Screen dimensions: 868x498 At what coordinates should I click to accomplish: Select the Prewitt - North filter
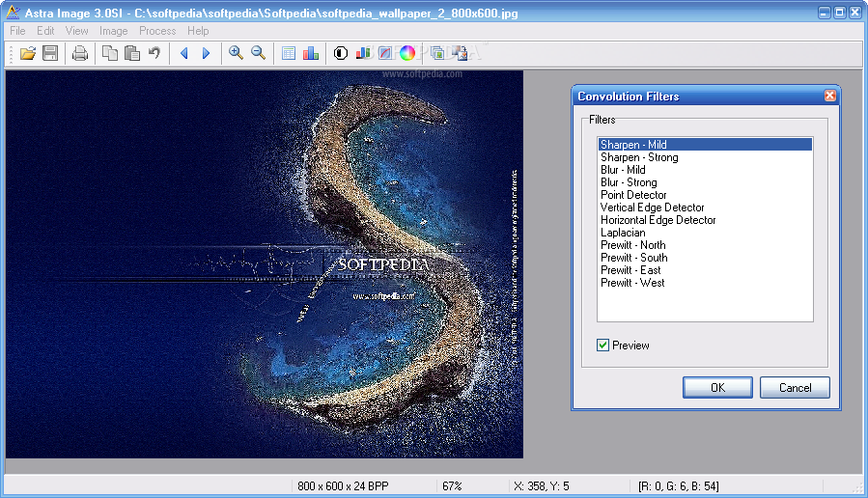705,245
